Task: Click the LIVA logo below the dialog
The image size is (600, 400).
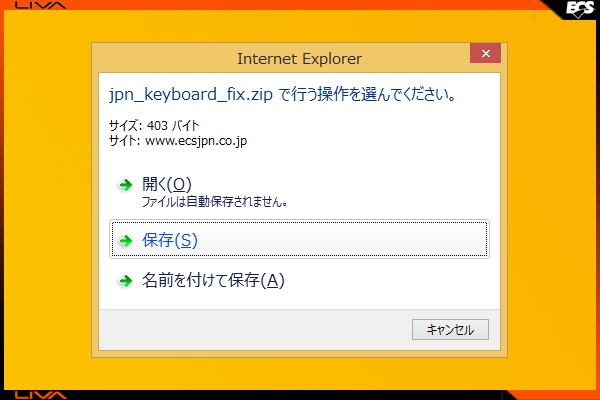Action: (x=41, y=395)
